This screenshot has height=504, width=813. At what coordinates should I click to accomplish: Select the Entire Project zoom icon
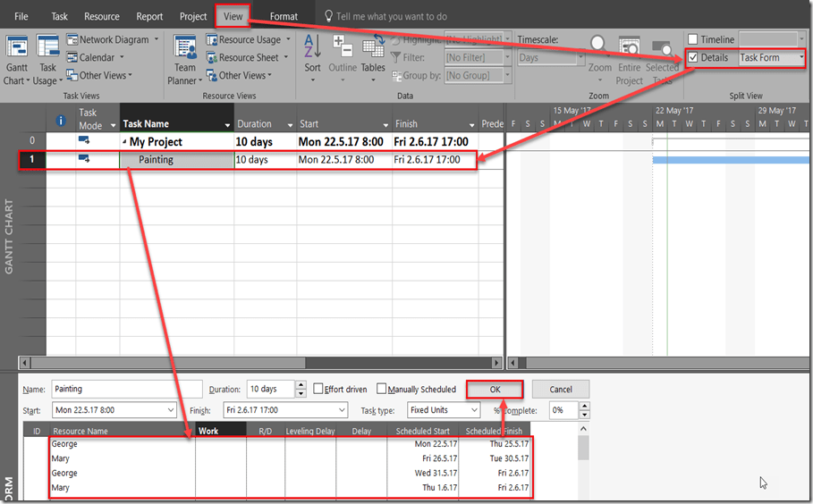click(x=630, y=49)
